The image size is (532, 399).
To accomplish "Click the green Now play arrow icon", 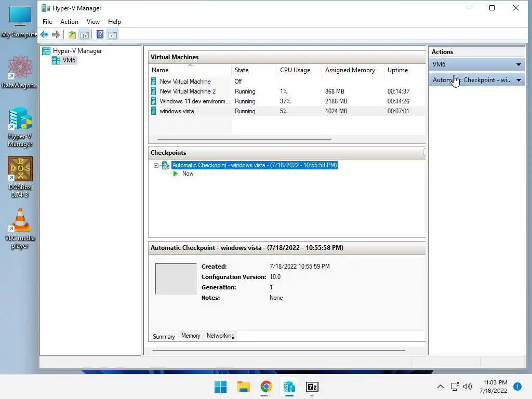I will 176,174.
